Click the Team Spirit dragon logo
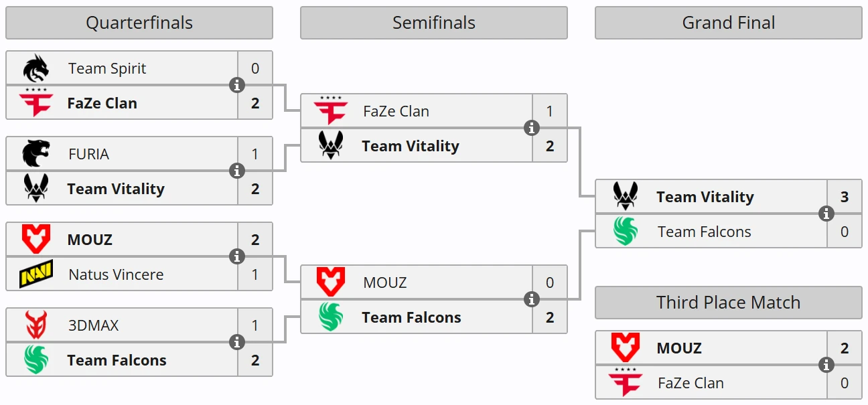Screen dimensions: 868x405 (x=35, y=68)
